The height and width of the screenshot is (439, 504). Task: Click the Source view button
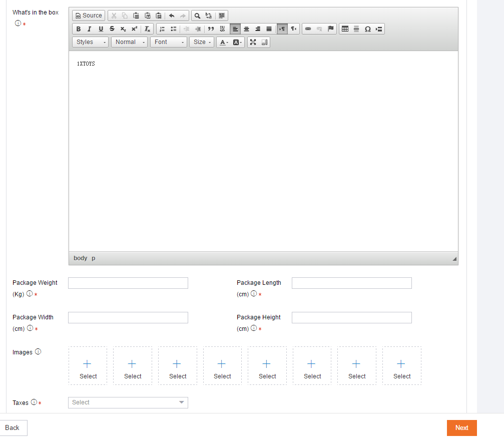click(89, 16)
